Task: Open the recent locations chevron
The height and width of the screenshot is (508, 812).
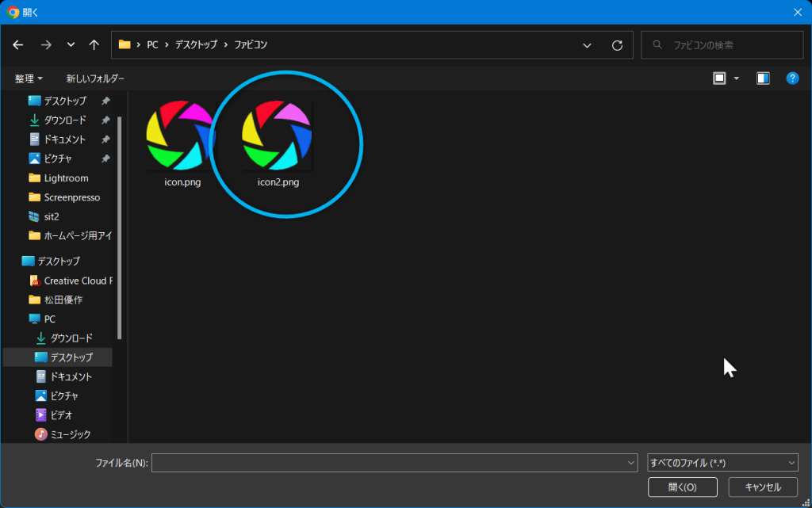Action: (x=71, y=45)
